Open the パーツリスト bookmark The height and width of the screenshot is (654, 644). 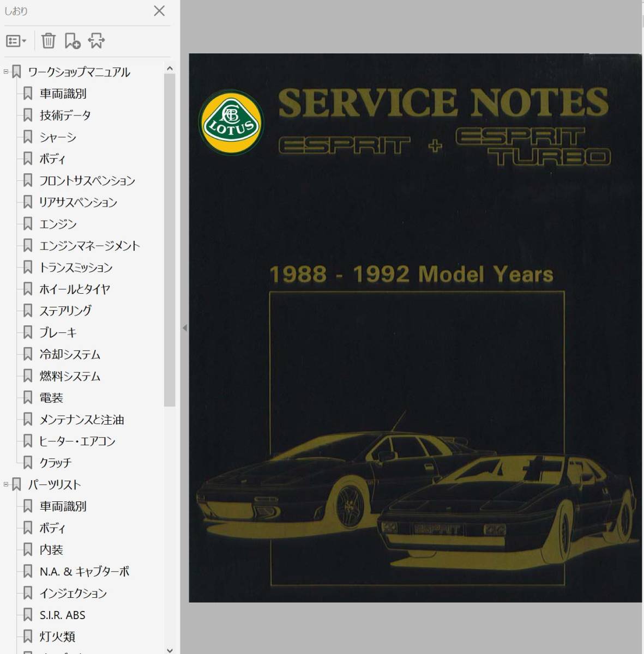pos(55,485)
